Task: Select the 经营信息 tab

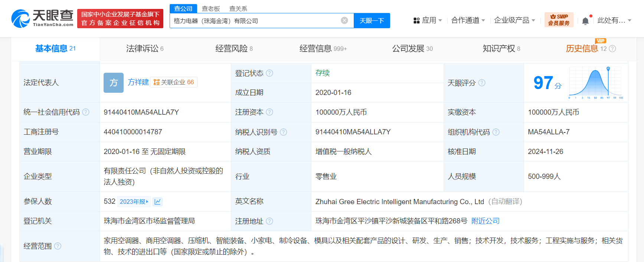Action: pos(323,49)
